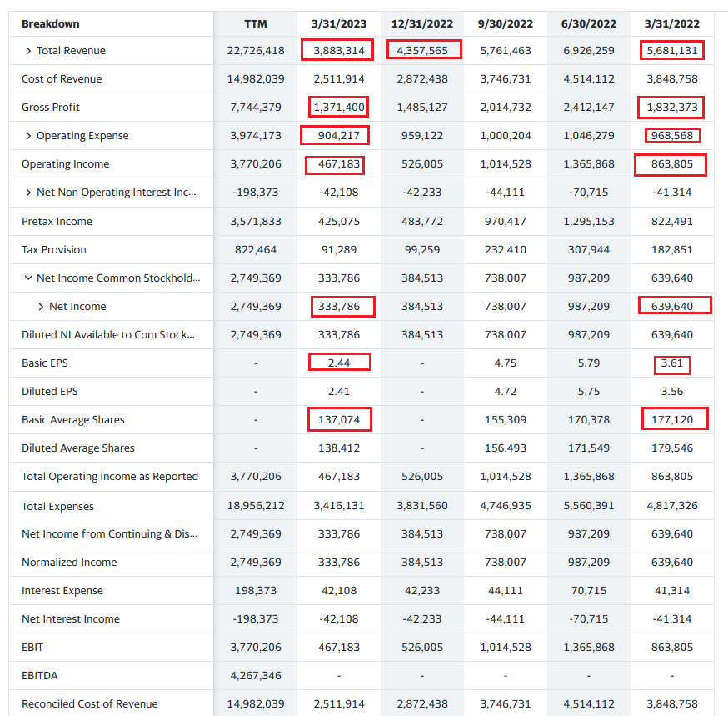The height and width of the screenshot is (716, 728).
Task: Click the Breakdown header label
Action: coord(51,23)
